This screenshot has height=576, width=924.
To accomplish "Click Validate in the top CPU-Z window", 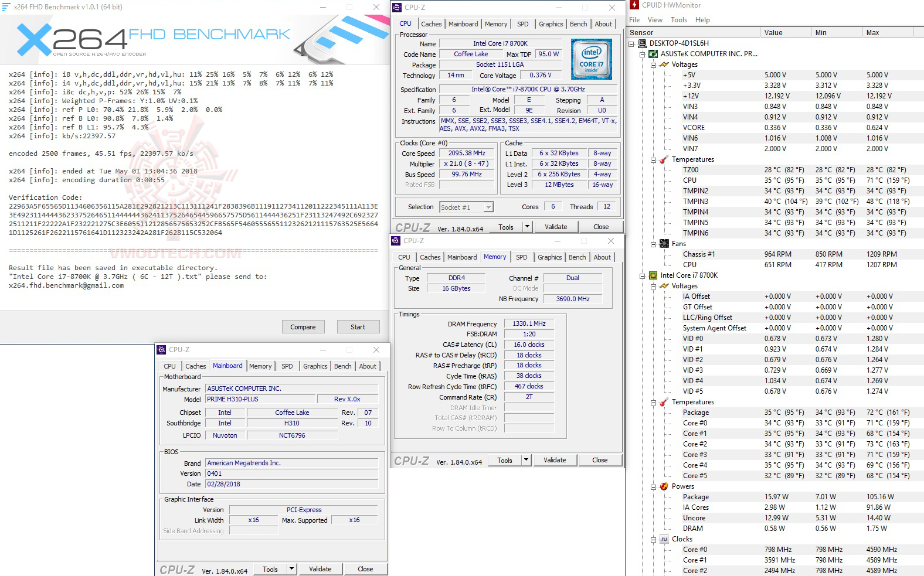I will tap(556, 227).
